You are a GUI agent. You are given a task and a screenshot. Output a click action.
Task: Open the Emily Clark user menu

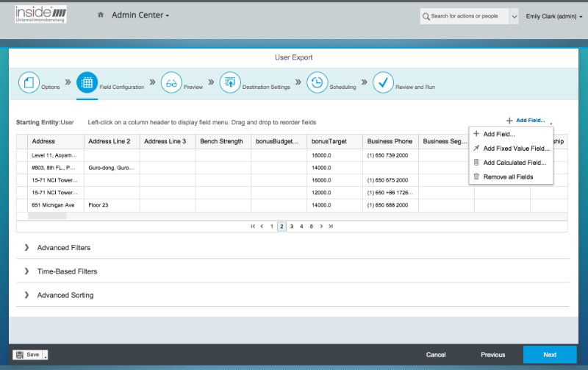(x=551, y=16)
